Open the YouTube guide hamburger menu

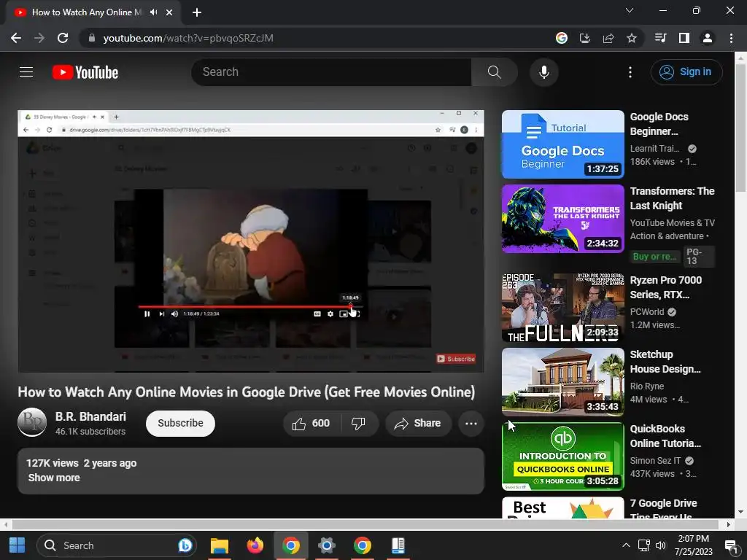(26, 72)
